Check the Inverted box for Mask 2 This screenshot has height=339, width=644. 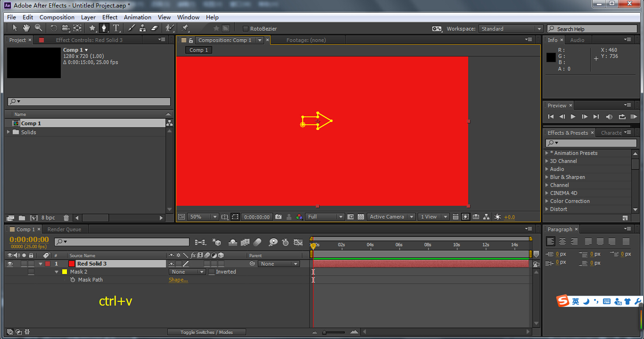point(212,272)
